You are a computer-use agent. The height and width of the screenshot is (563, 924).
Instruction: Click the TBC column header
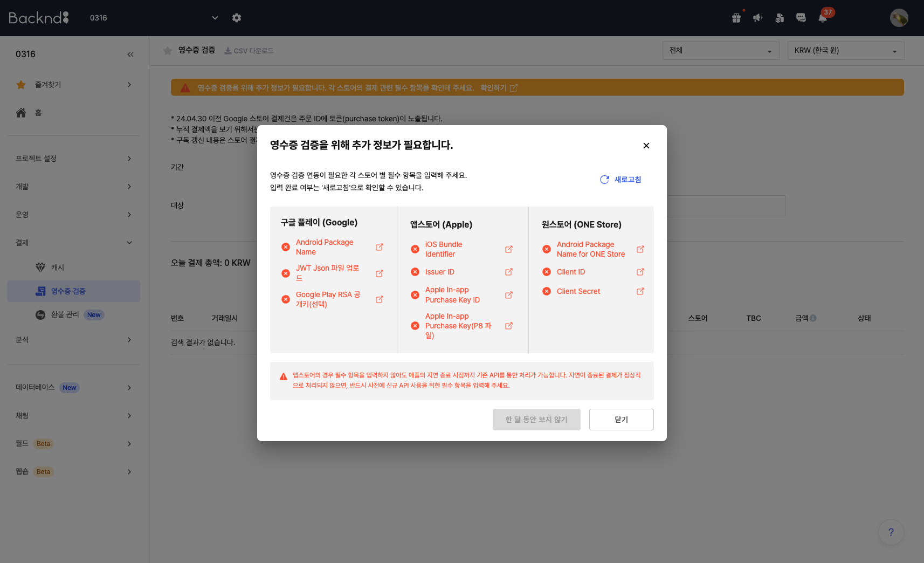tap(754, 318)
